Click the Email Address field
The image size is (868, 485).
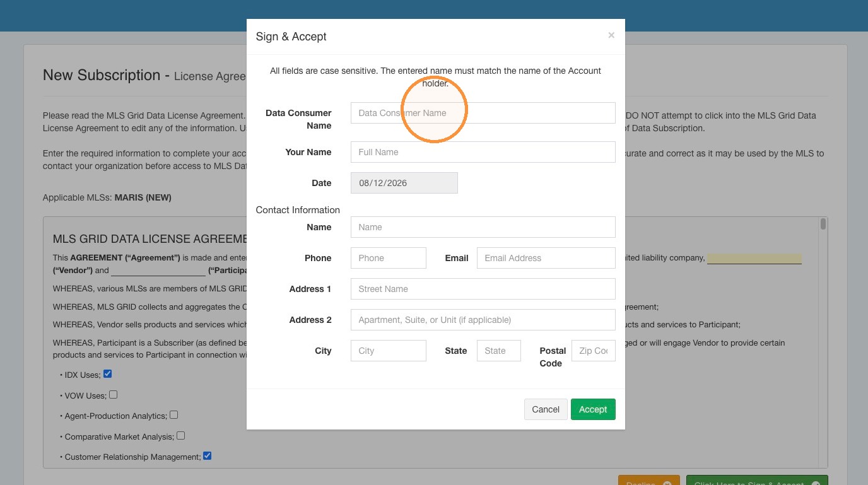[x=546, y=258]
